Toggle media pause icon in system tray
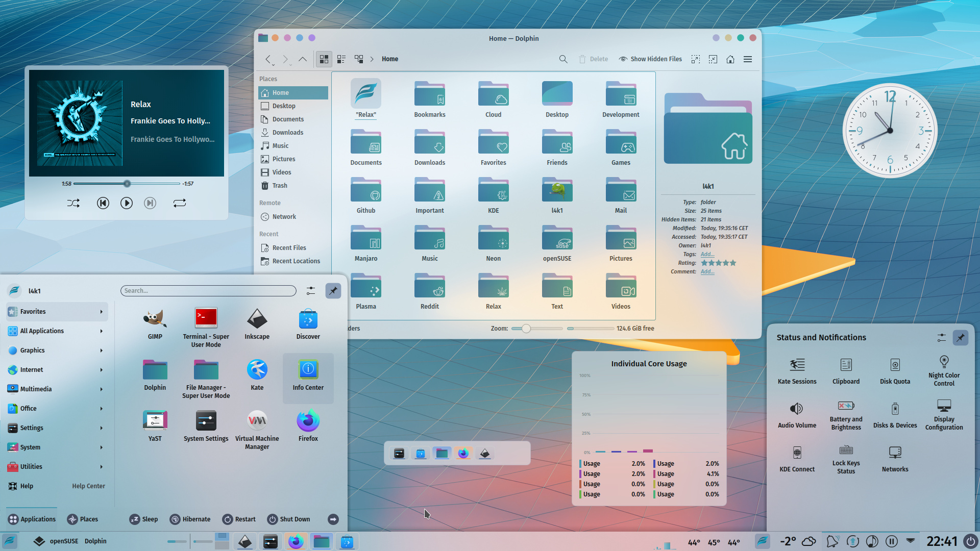The image size is (980, 551). tap(891, 541)
